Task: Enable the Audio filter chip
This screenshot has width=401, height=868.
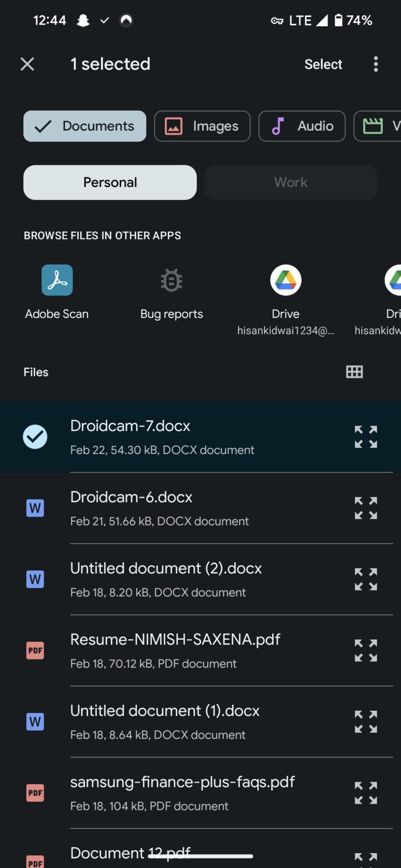Action: [x=302, y=126]
